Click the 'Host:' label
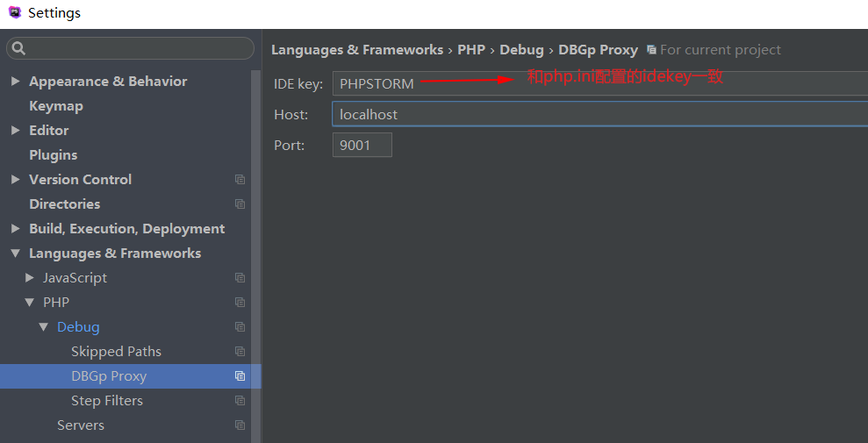868x443 pixels. [291, 115]
